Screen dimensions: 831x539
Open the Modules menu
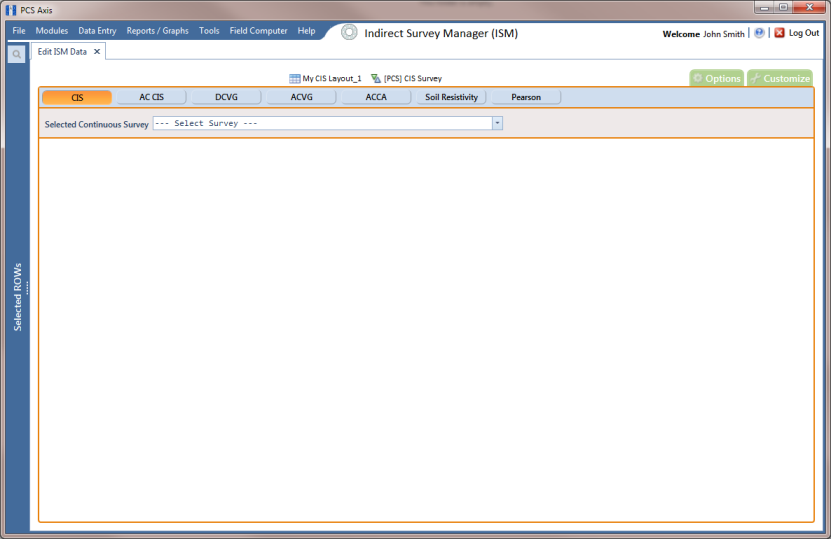[51, 31]
